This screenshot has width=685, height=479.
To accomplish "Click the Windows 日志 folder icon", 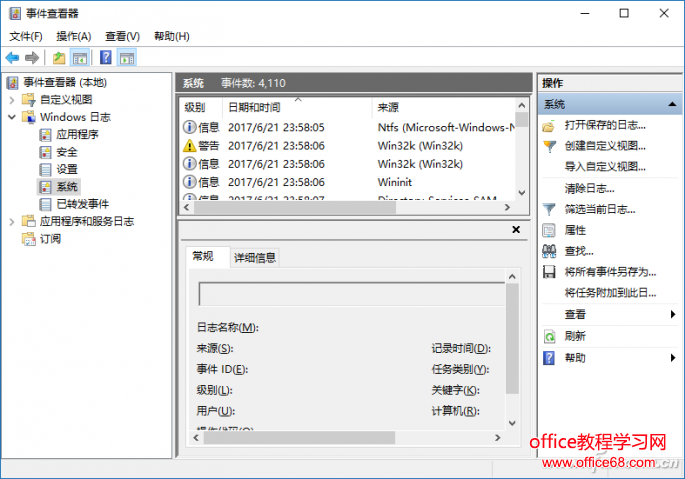I will (29, 117).
